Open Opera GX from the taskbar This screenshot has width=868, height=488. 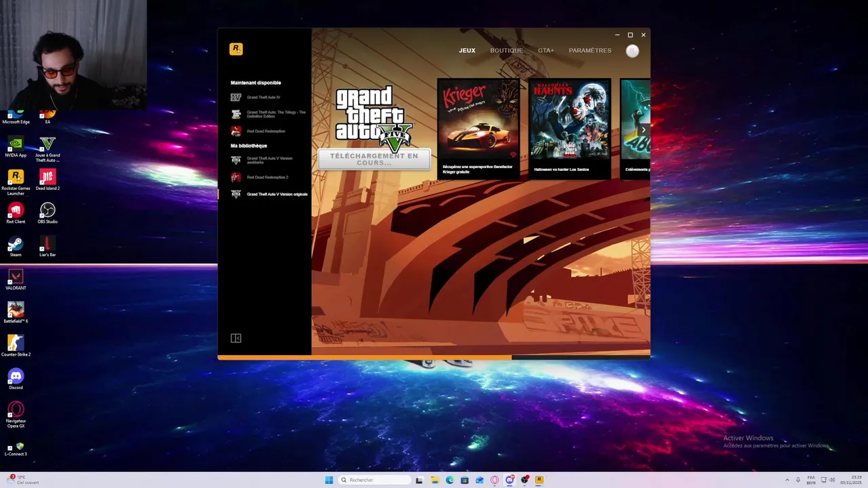pyautogui.click(x=494, y=480)
